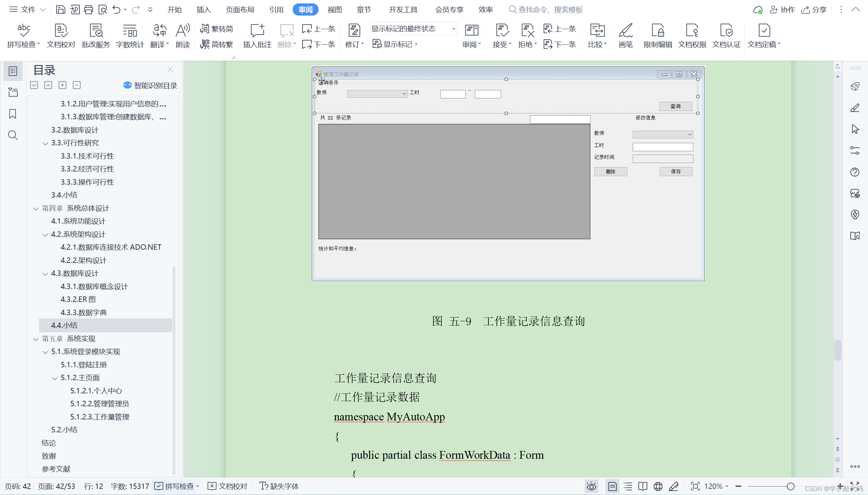Image resolution: width=868 pixels, height=495 pixels.
Task: Click the 插入批注 insert comment icon
Action: (257, 35)
